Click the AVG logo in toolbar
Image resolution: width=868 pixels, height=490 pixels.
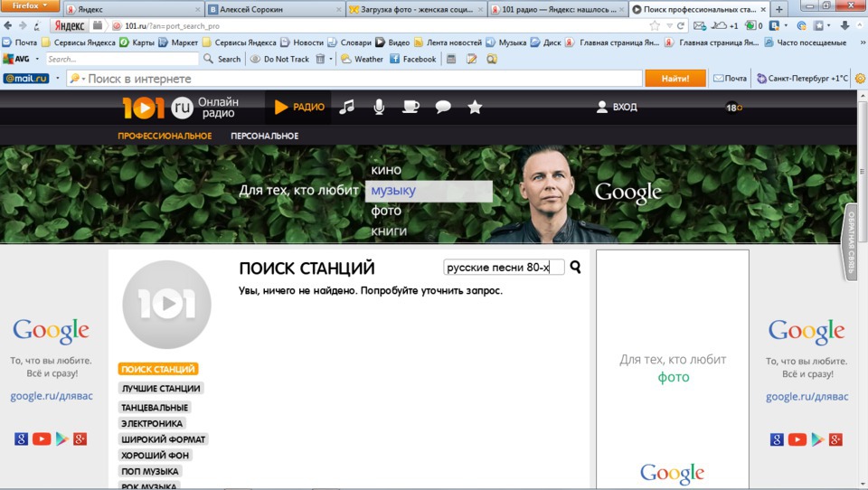point(16,59)
